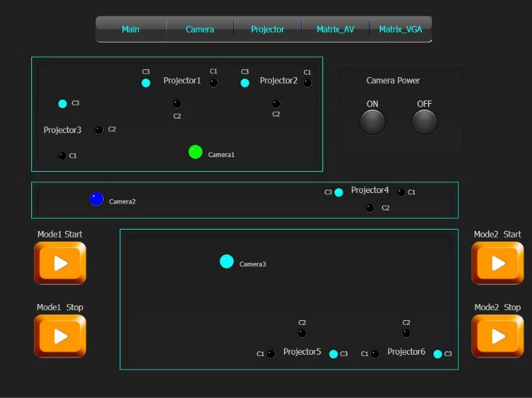The width and height of the screenshot is (532, 398).
Task: Pick C3 cyan option for Projector6
Action: click(x=438, y=354)
